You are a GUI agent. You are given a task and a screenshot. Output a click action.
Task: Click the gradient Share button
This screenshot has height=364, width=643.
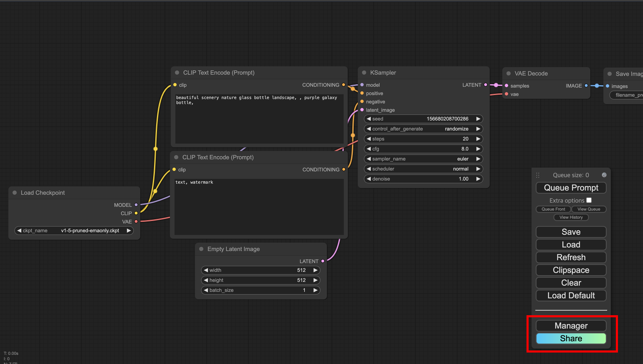pyautogui.click(x=571, y=338)
